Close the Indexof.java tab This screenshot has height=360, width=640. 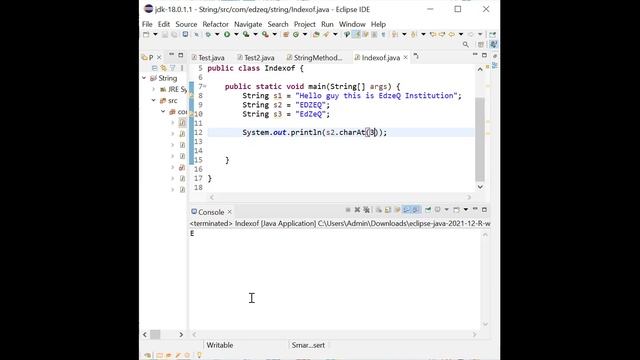(x=405, y=58)
